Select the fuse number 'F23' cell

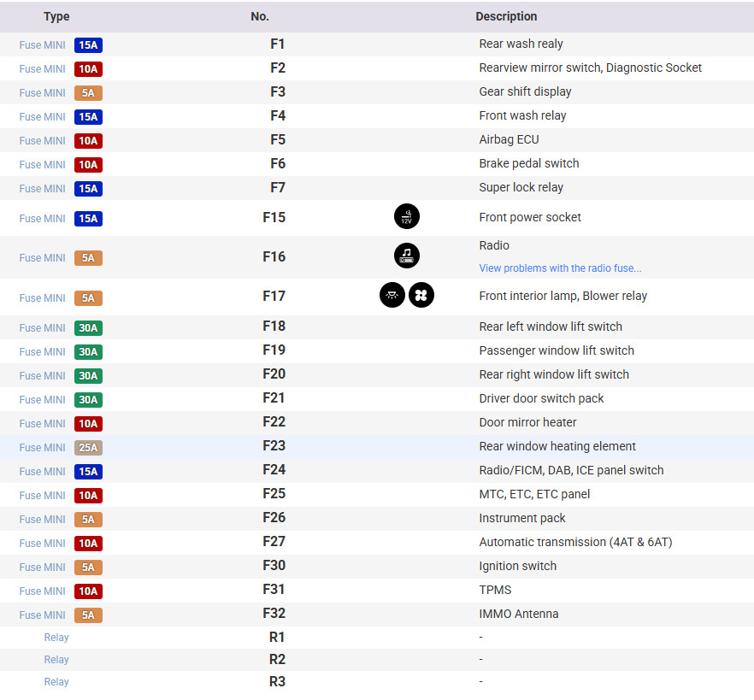[x=274, y=446]
